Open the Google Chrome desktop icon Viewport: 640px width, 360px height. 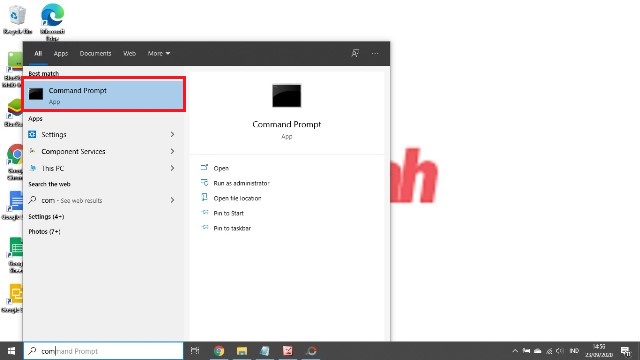[x=15, y=162]
